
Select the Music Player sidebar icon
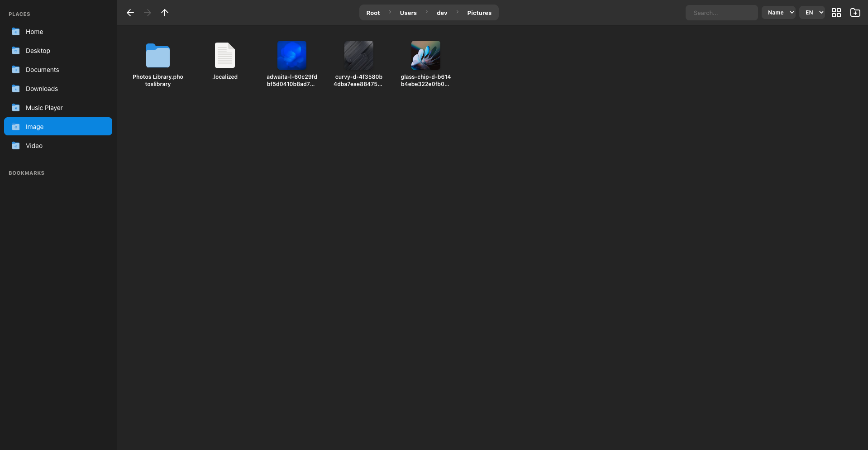(15, 107)
